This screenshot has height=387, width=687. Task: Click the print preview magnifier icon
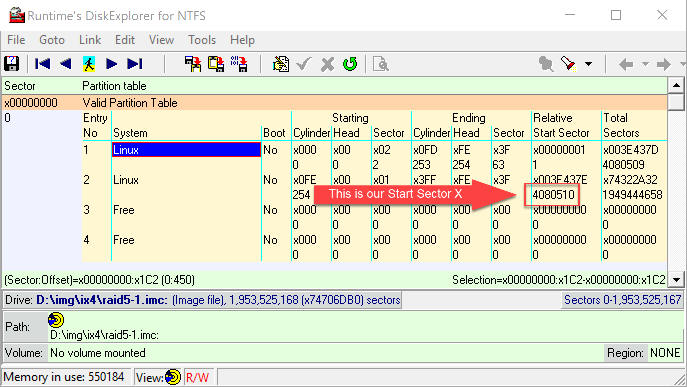coord(380,64)
